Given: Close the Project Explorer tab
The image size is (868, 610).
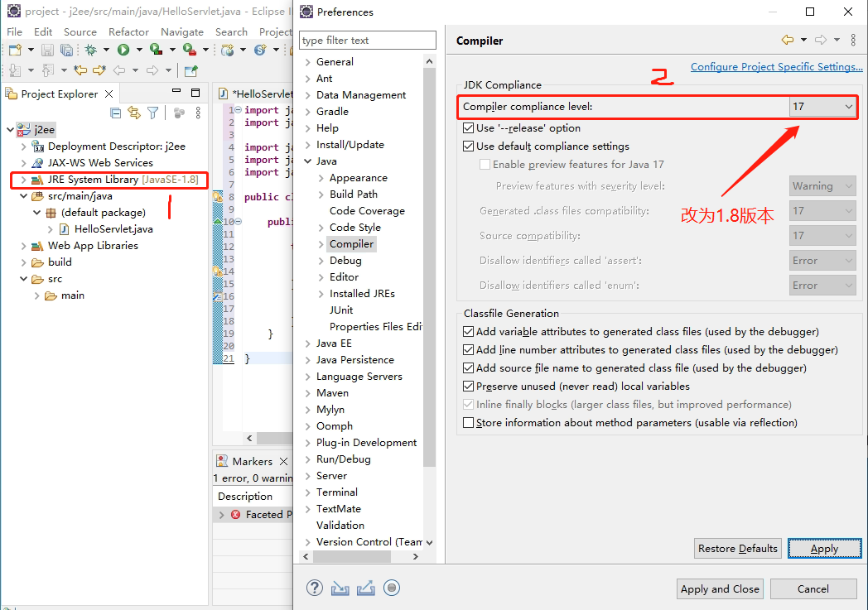Looking at the screenshot, I should pos(109,94).
